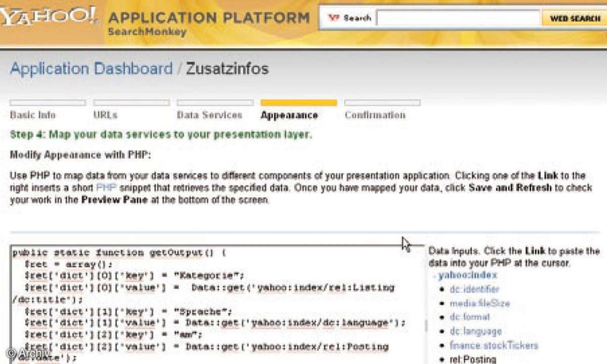
Task: Insert the media:fileSize data link
Action: coord(480,303)
